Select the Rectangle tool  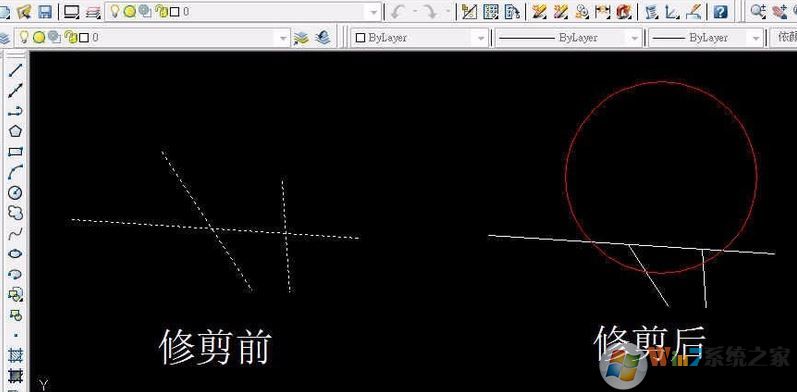click(x=16, y=152)
